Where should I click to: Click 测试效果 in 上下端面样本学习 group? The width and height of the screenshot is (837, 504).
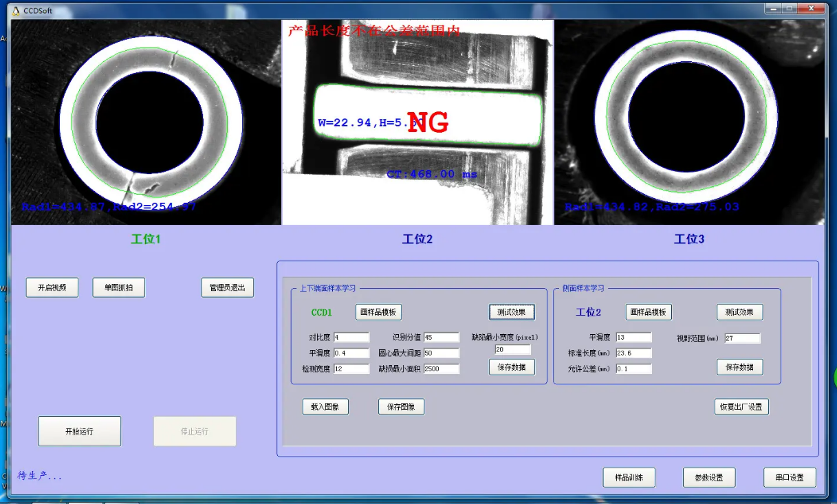click(x=512, y=312)
